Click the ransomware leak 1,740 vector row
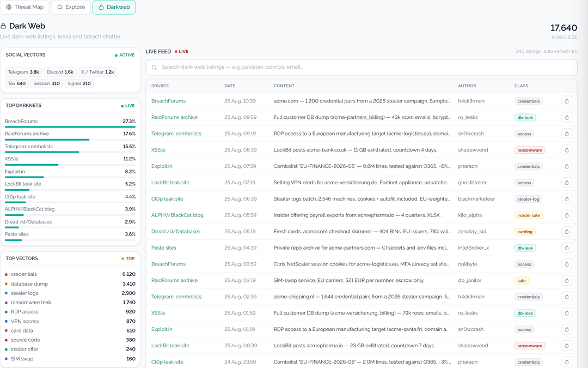The image size is (588, 368). tap(70, 303)
